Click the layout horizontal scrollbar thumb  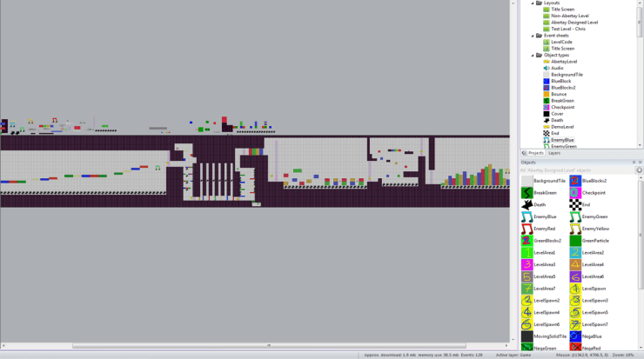(x=269, y=345)
